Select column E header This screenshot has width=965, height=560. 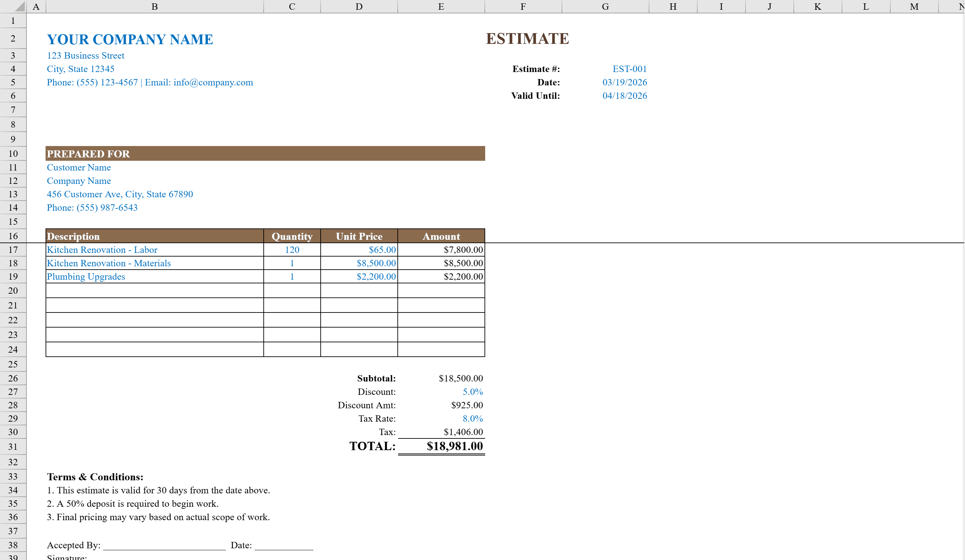point(441,6)
